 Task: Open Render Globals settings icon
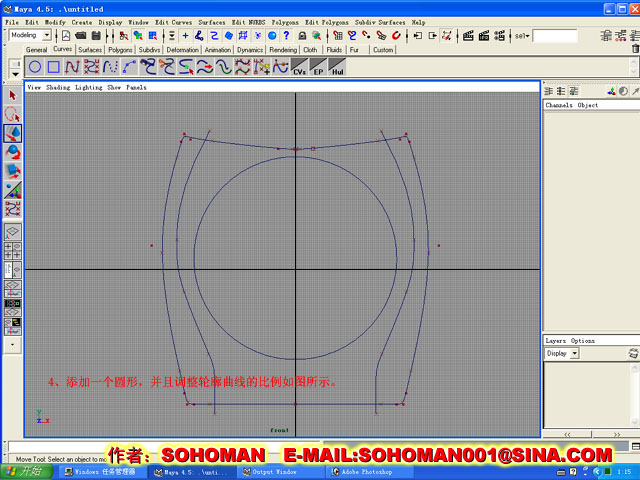pyautogui.click(x=500, y=36)
